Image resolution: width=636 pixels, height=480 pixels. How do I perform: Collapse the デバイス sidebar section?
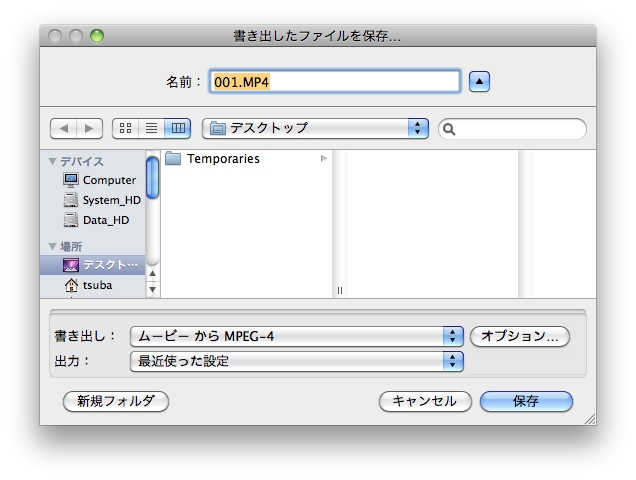click(52, 161)
